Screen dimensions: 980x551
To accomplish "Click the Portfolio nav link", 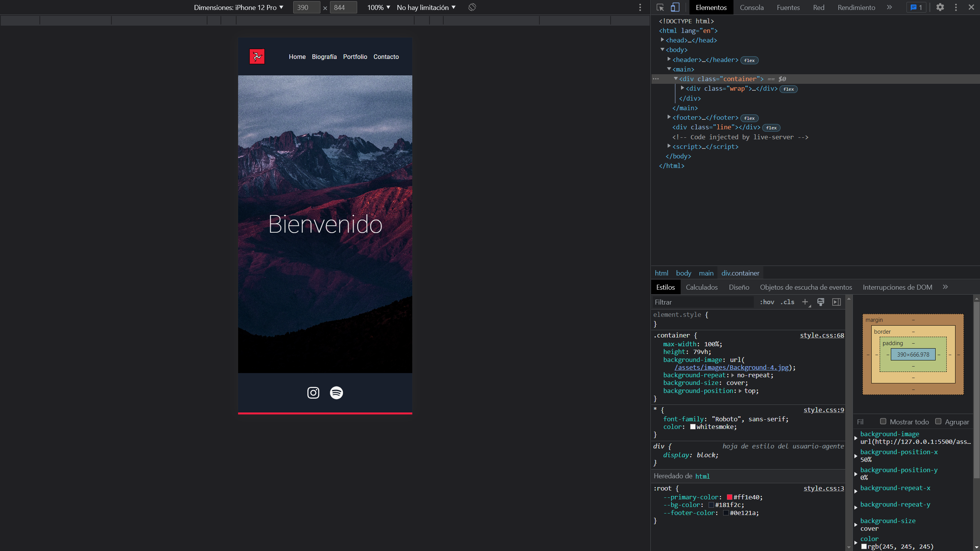I will click(x=355, y=57).
